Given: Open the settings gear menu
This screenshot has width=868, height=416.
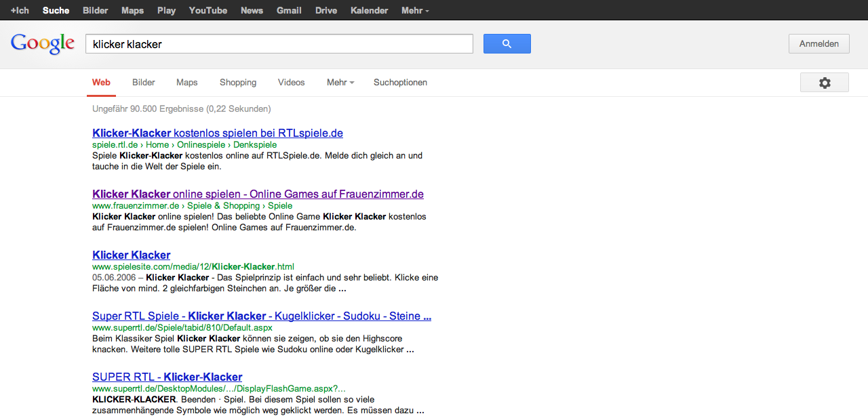Looking at the screenshot, I should coord(824,83).
